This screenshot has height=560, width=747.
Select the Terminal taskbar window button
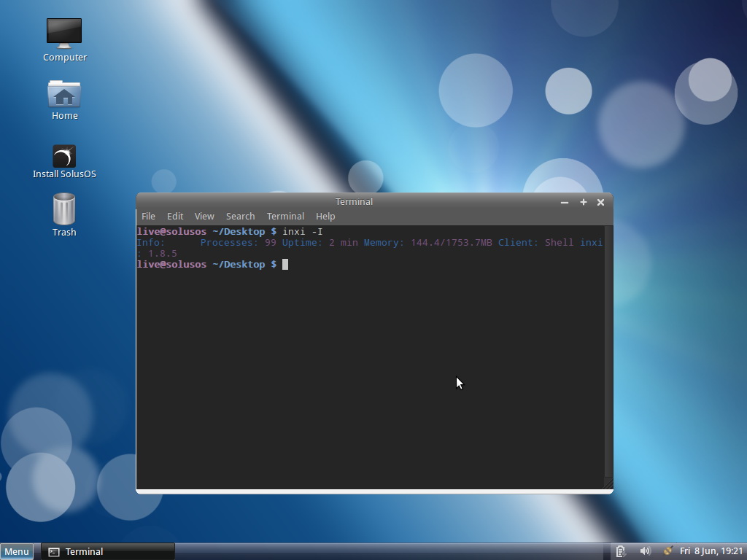[x=108, y=551]
